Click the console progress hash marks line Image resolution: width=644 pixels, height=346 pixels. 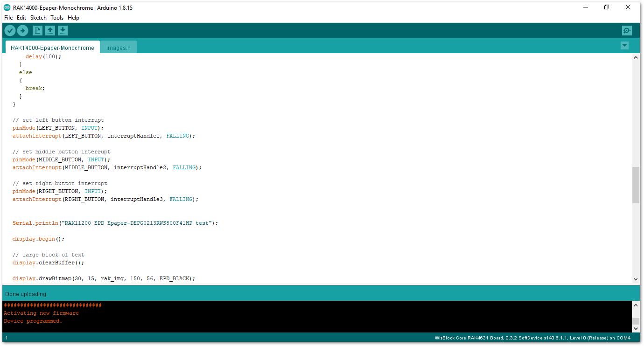(53, 305)
